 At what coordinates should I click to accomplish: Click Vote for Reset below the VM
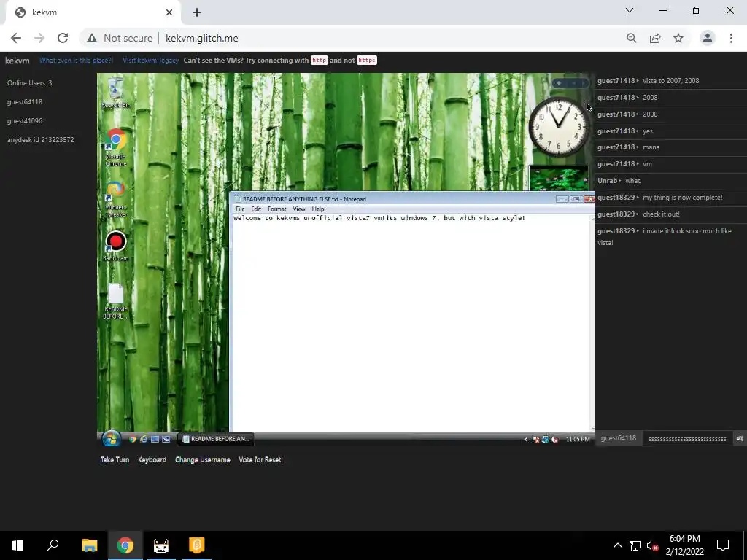pyautogui.click(x=260, y=459)
